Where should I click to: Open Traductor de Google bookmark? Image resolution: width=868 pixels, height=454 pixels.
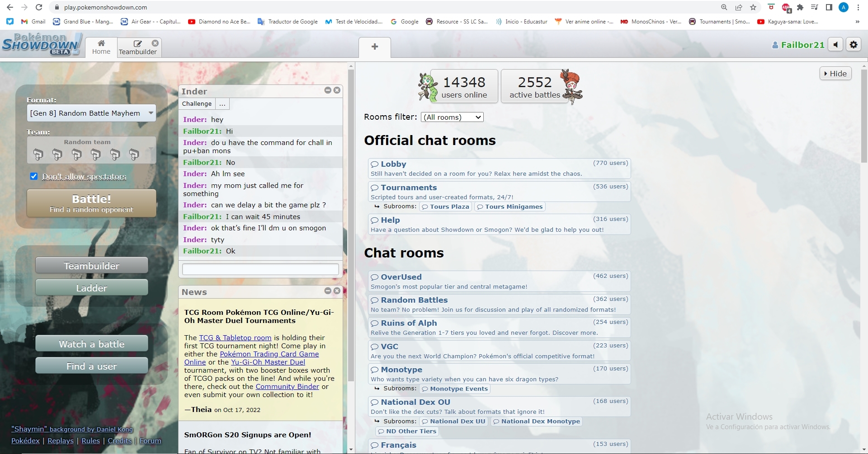click(288, 21)
